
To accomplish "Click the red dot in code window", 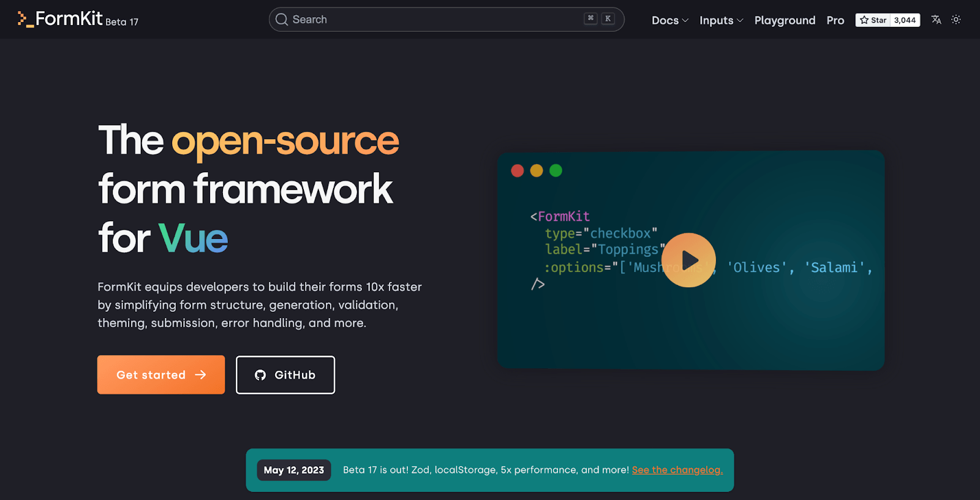I will (x=518, y=170).
